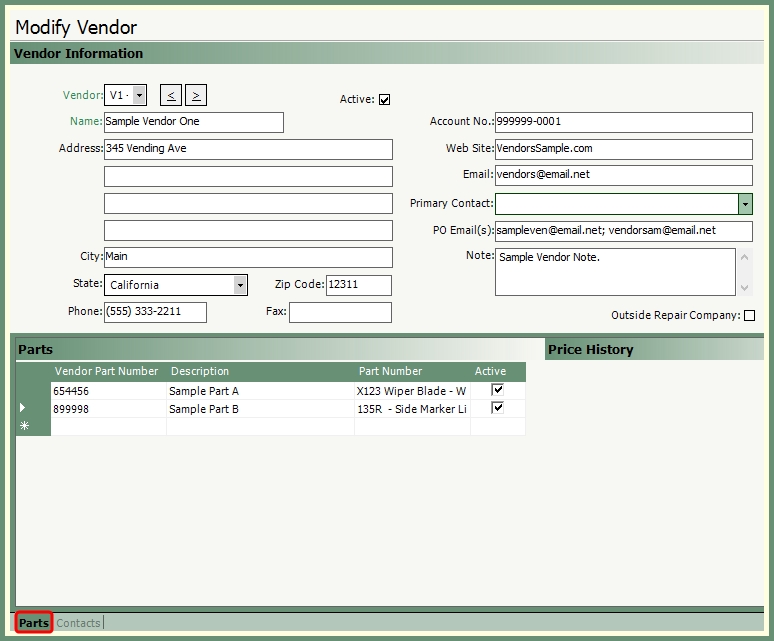The width and height of the screenshot is (774, 641).
Task: Click the vendor Name input field
Action: click(x=193, y=122)
